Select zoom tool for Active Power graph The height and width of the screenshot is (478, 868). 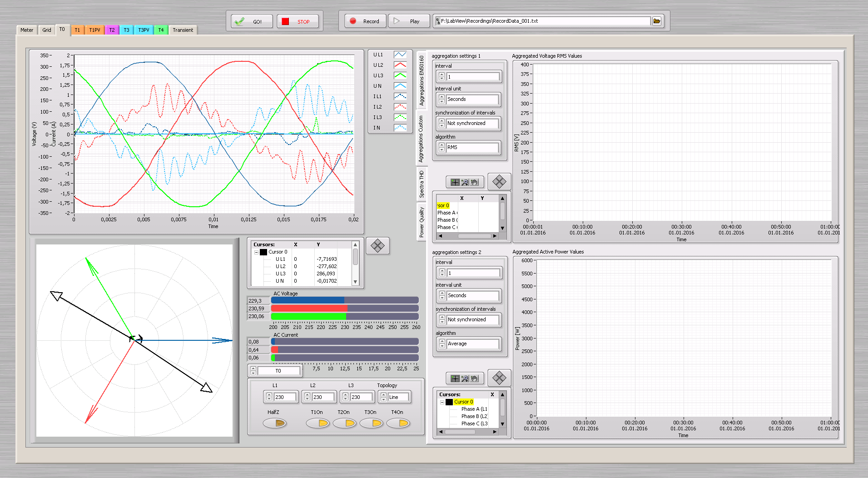coord(465,378)
